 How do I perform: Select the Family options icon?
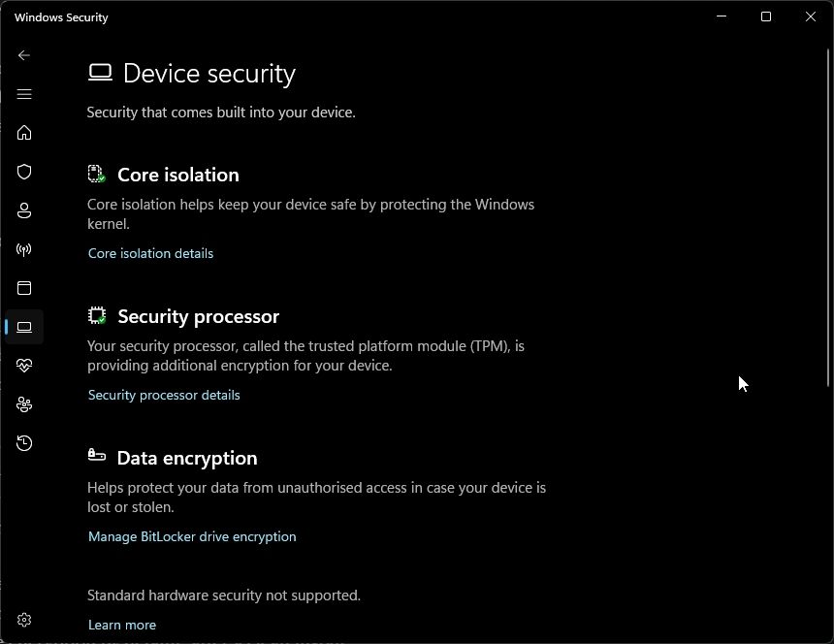24,404
